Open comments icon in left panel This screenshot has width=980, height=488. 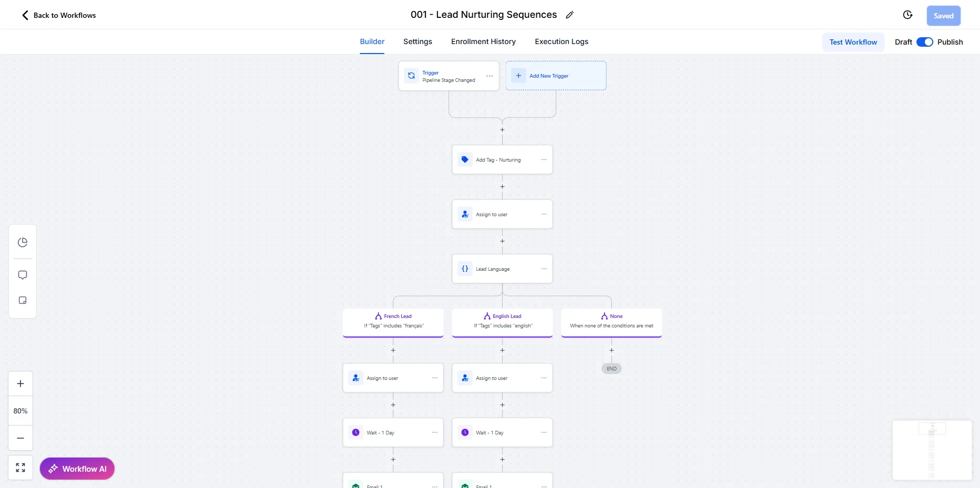pos(23,275)
